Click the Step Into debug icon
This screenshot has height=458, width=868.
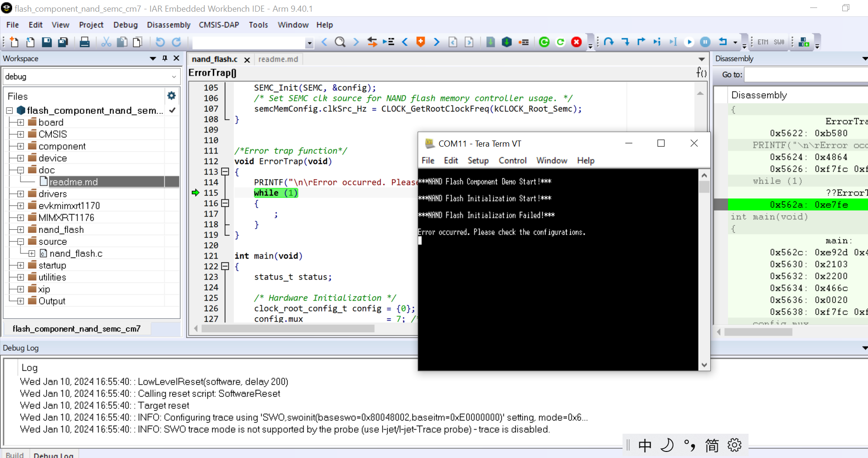click(x=625, y=42)
